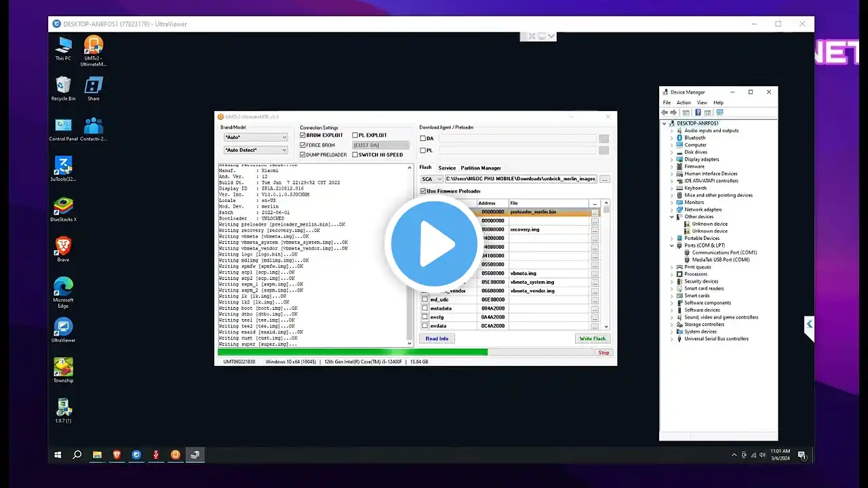Select the preloader_merlin.bin file cell

pos(549,212)
